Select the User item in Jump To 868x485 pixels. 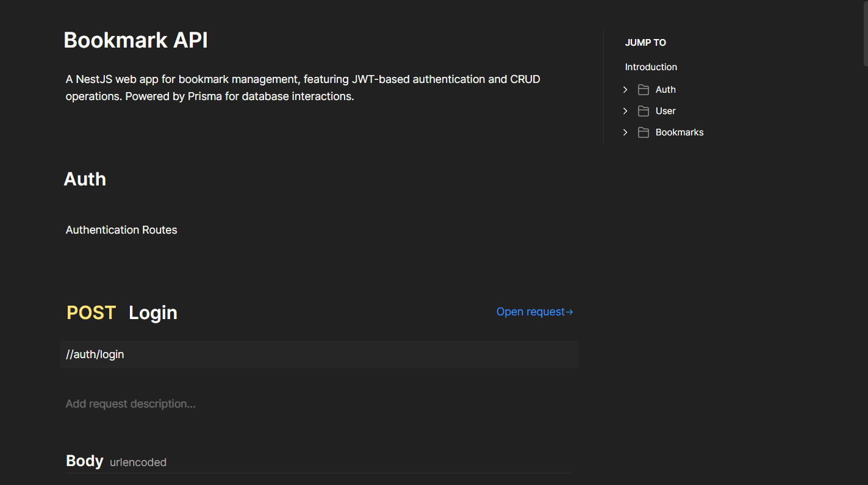[x=665, y=111]
